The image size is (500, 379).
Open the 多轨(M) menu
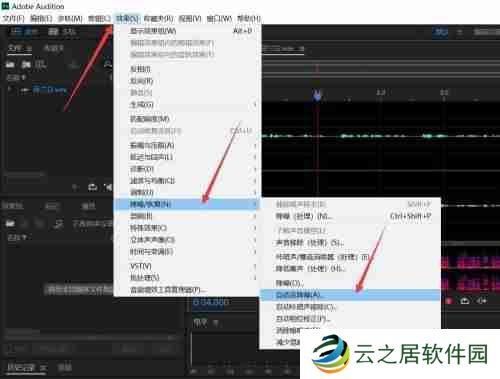pyautogui.click(x=70, y=19)
